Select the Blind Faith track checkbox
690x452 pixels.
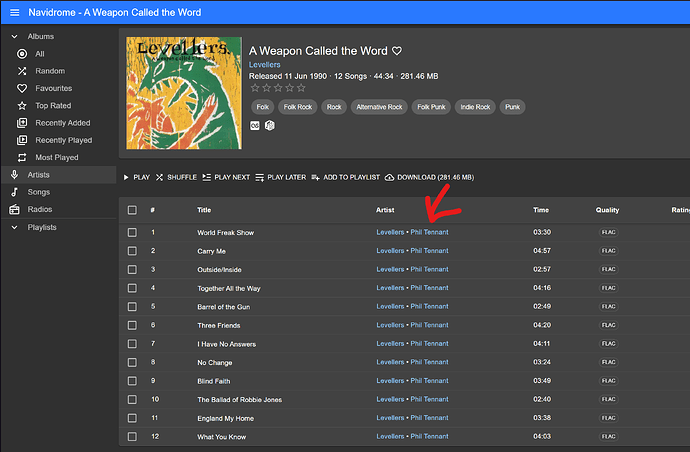(132, 381)
